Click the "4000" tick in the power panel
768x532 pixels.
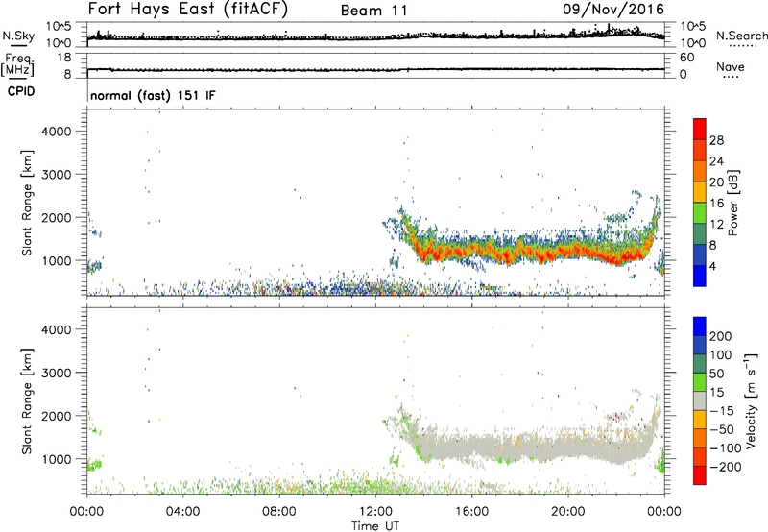pos(57,132)
